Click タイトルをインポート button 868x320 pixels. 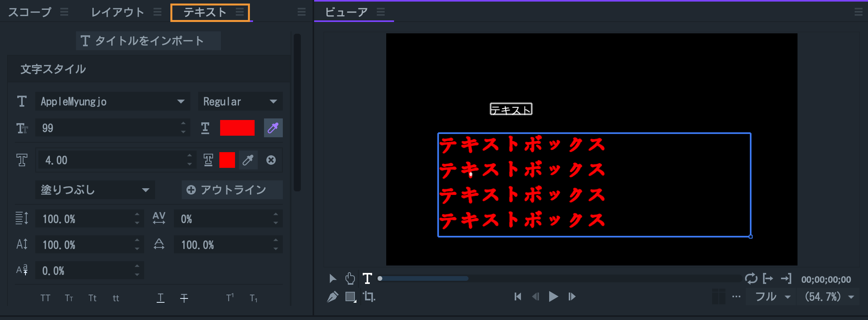tap(148, 41)
